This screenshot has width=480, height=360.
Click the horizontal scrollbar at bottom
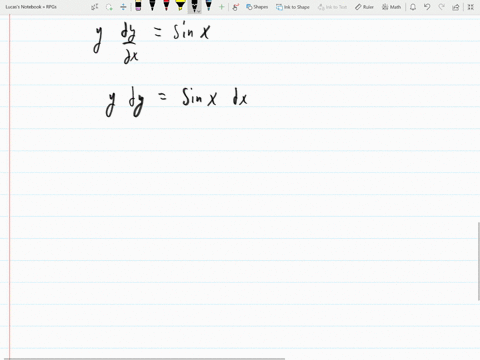pyautogui.click(x=143, y=359)
